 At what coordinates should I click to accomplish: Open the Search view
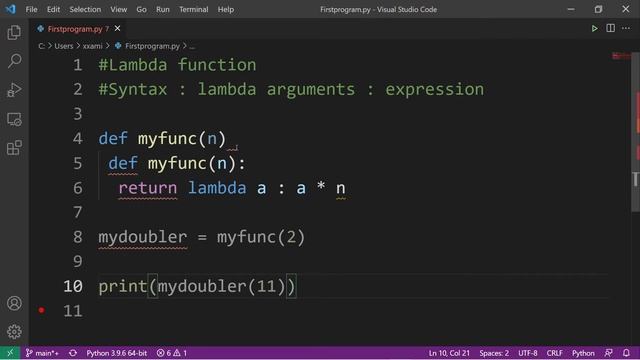click(x=14, y=61)
